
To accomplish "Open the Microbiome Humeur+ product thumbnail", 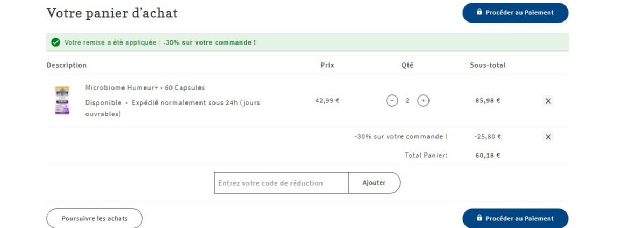I will pyautogui.click(x=62, y=100).
